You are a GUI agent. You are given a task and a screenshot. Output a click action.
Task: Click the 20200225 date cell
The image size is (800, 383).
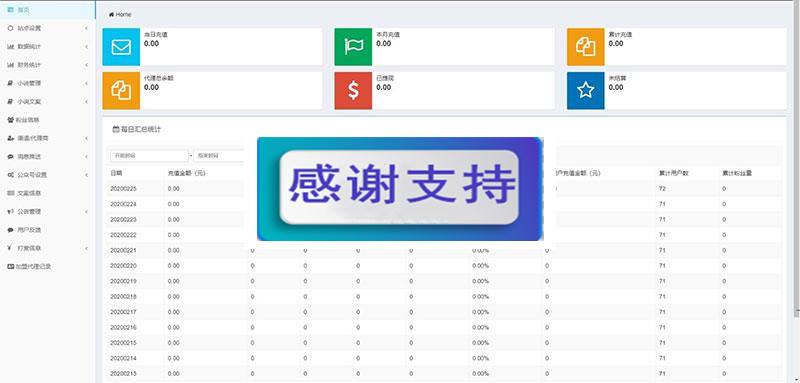(x=123, y=189)
